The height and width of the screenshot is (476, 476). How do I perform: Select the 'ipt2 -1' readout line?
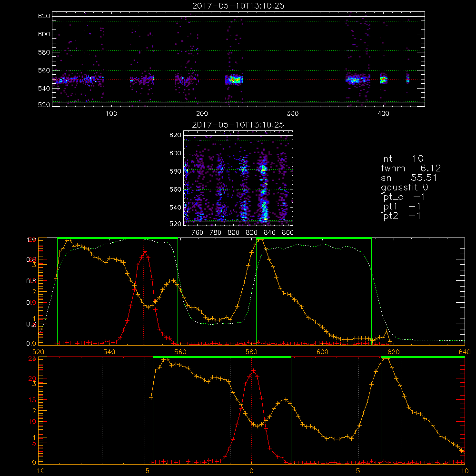click(x=401, y=216)
